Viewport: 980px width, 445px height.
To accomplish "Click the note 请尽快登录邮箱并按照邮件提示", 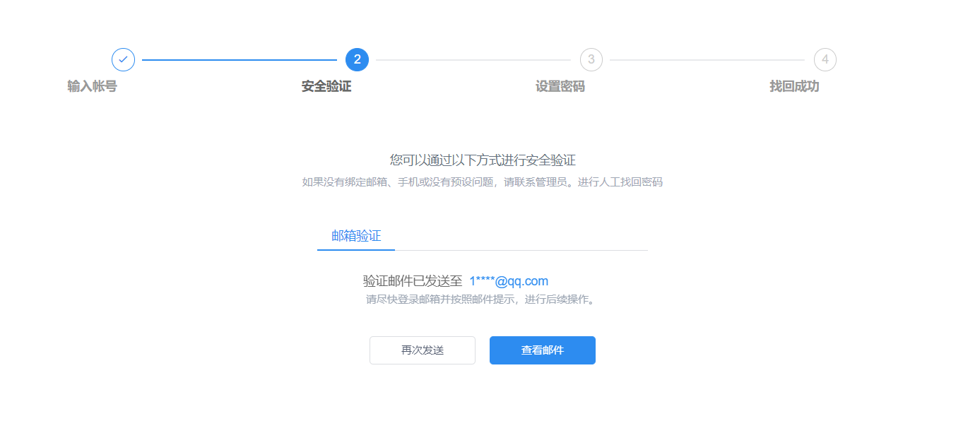I will 481,299.
